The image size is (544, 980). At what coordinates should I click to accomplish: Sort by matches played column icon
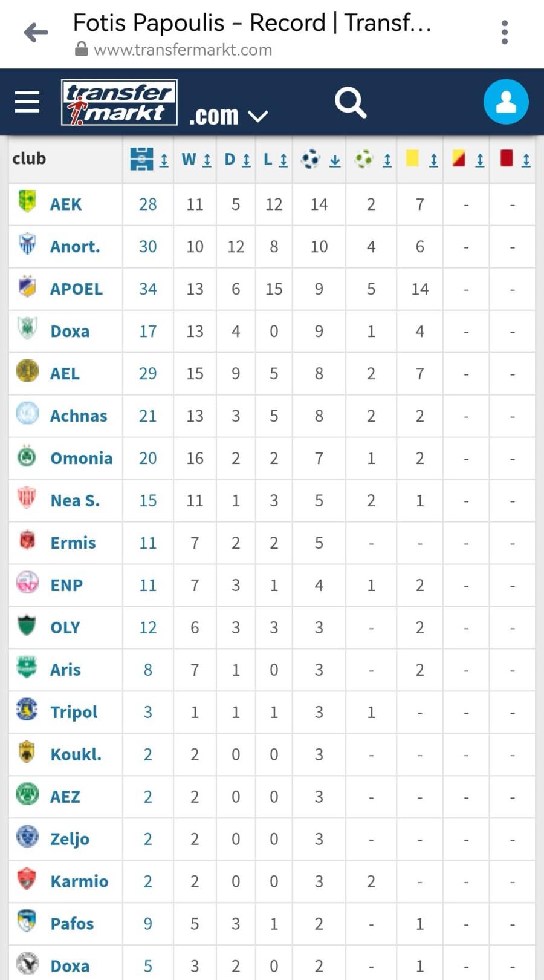pos(149,159)
